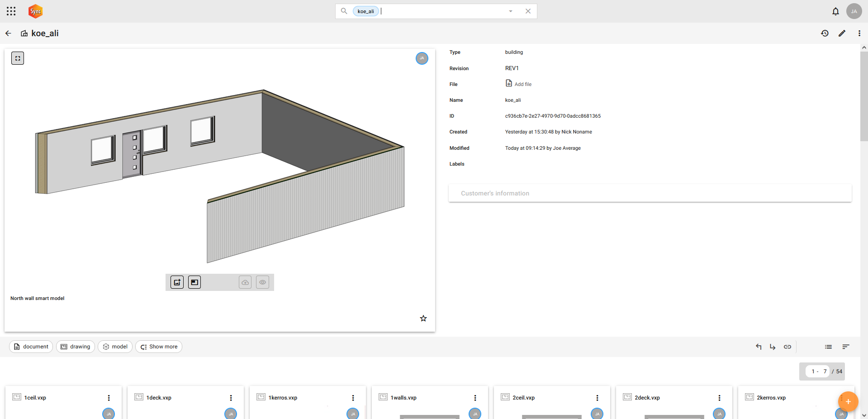Filter by the document chip
This screenshot has height=419, width=868.
click(31, 347)
